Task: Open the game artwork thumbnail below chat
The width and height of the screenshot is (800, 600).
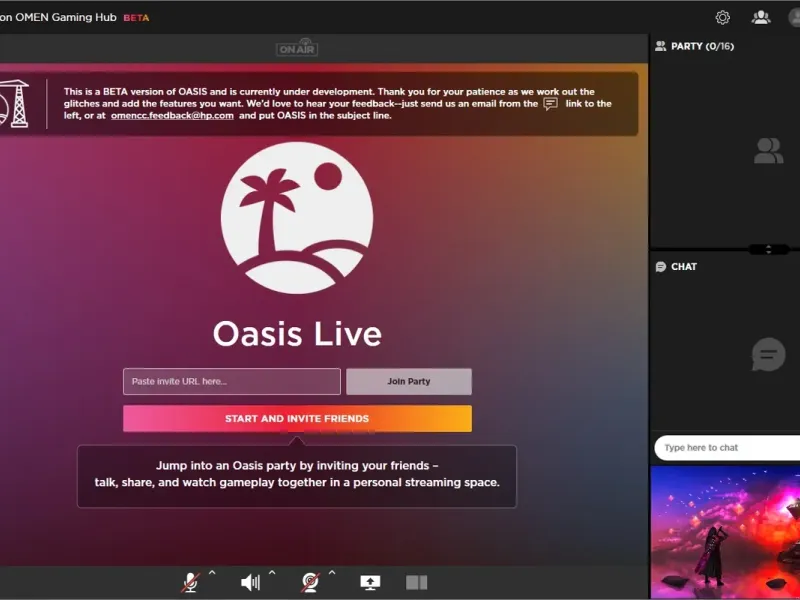Action: tap(726, 532)
